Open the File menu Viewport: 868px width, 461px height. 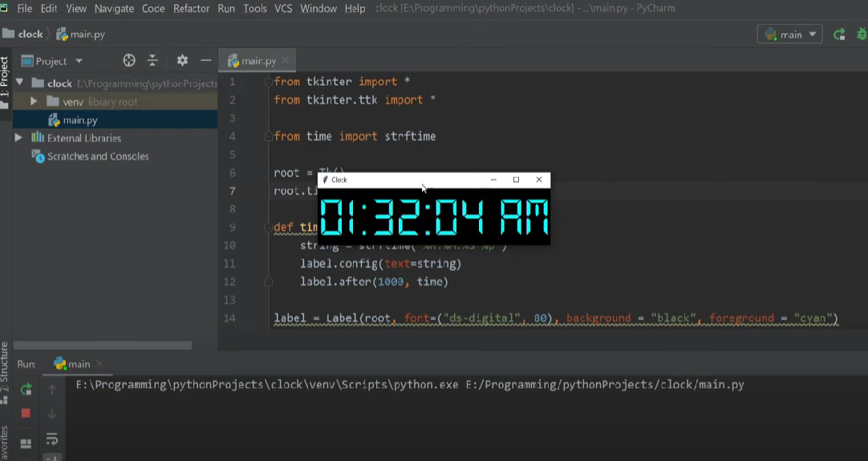click(24, 8)
